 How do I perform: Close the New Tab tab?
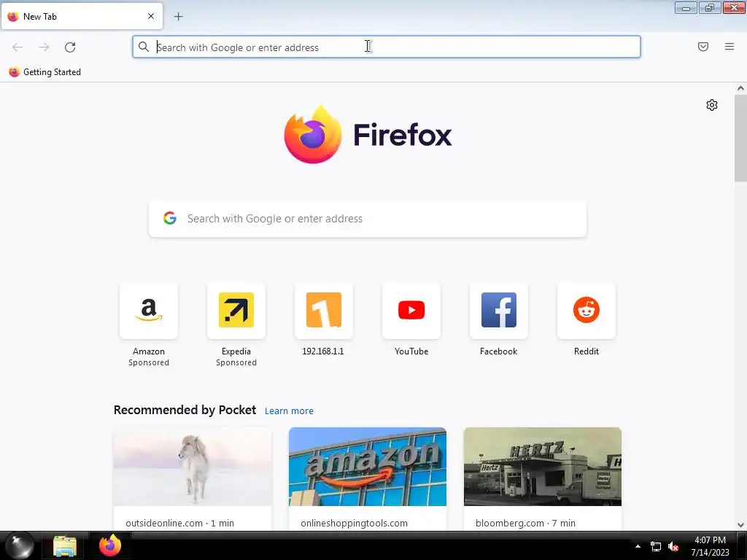[x=150, y=16]
